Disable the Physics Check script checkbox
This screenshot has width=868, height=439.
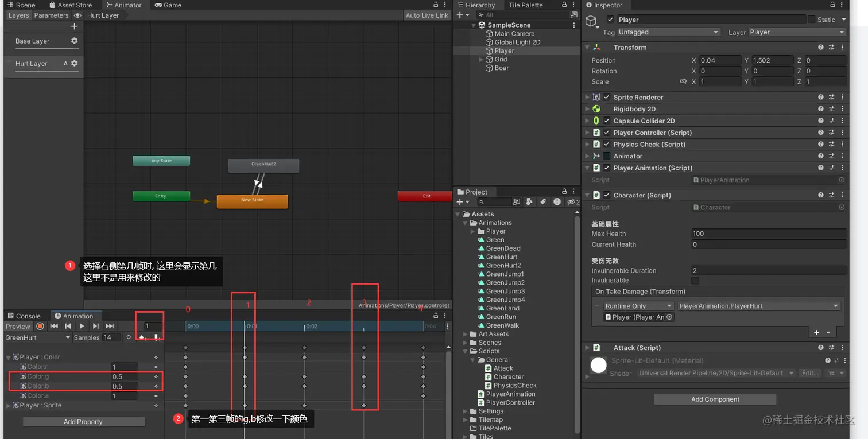click(x=607, y=145)
